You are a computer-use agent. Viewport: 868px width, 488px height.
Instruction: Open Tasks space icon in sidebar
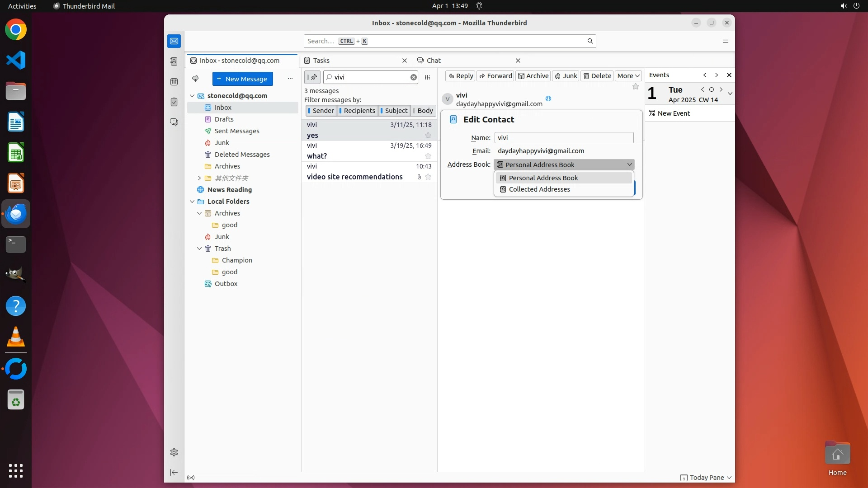click(x=174, y=102)
